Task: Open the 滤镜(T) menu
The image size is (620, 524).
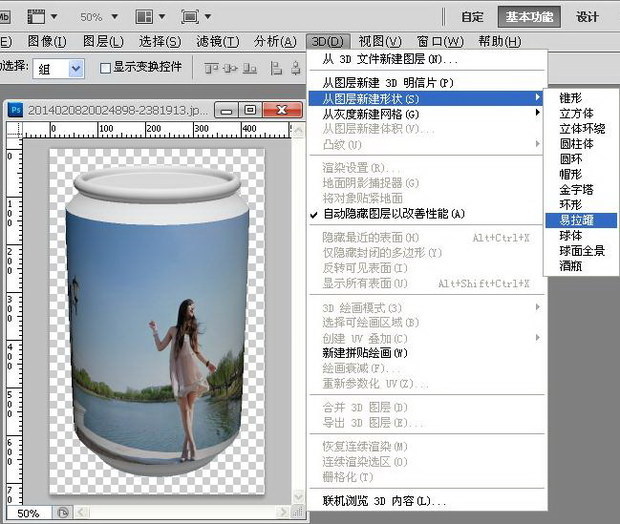Action: 218,41
